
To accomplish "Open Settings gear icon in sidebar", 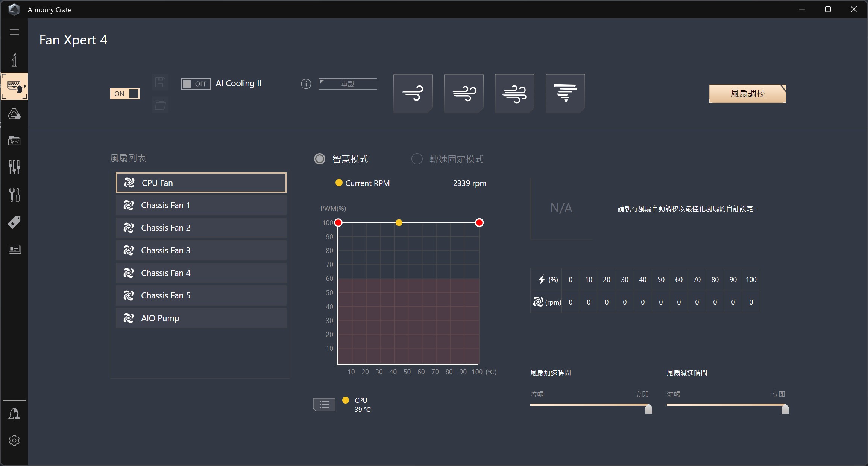I will [x=14, y=440].
